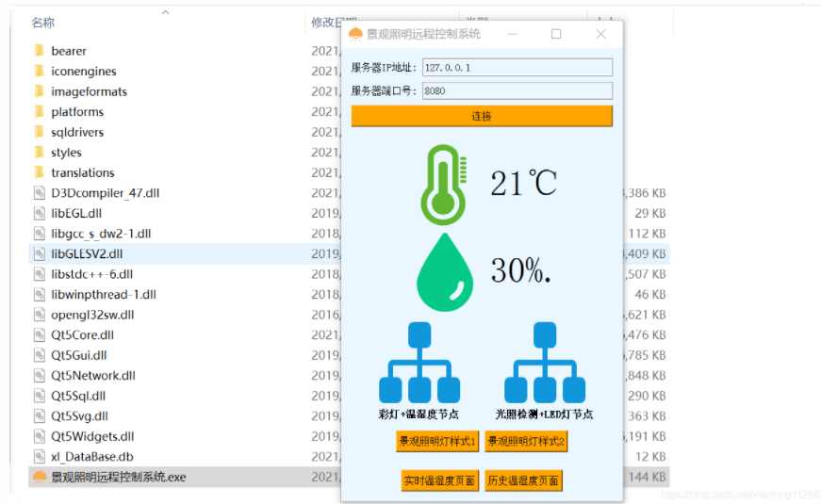Image resolution: width=821 pixels, height=504 pixels.
Task: Click the libGLESV2.dll file icon
Action: pos(40,253)
